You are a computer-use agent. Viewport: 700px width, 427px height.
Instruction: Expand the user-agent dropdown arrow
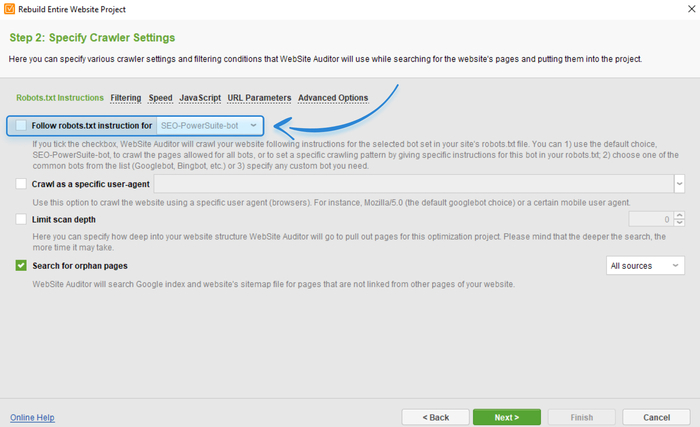(679, 184)
